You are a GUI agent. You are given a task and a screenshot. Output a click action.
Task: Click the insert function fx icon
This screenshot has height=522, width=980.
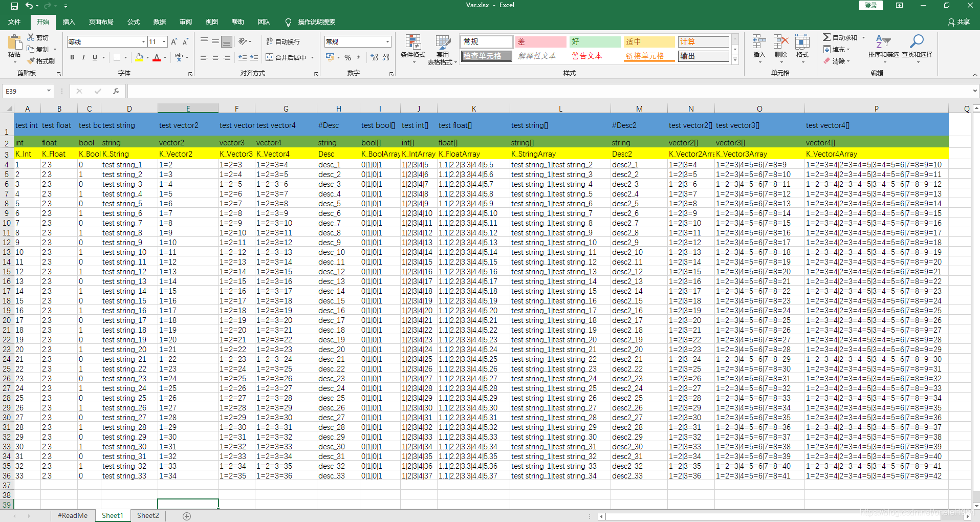pyautogui.click(x=116, y=91)
